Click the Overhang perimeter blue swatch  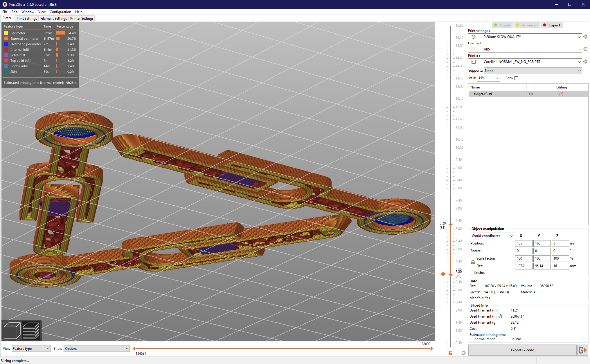(x=6, y=44)
